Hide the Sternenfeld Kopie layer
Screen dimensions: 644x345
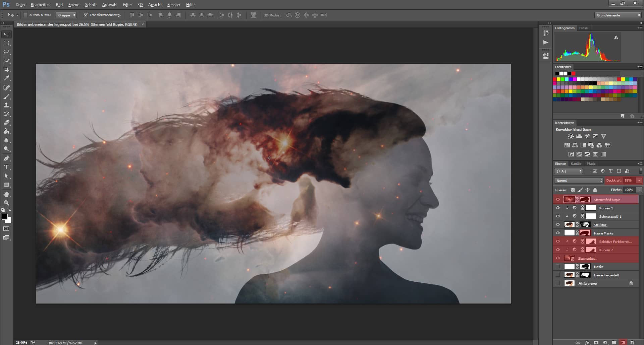point(558,199)
